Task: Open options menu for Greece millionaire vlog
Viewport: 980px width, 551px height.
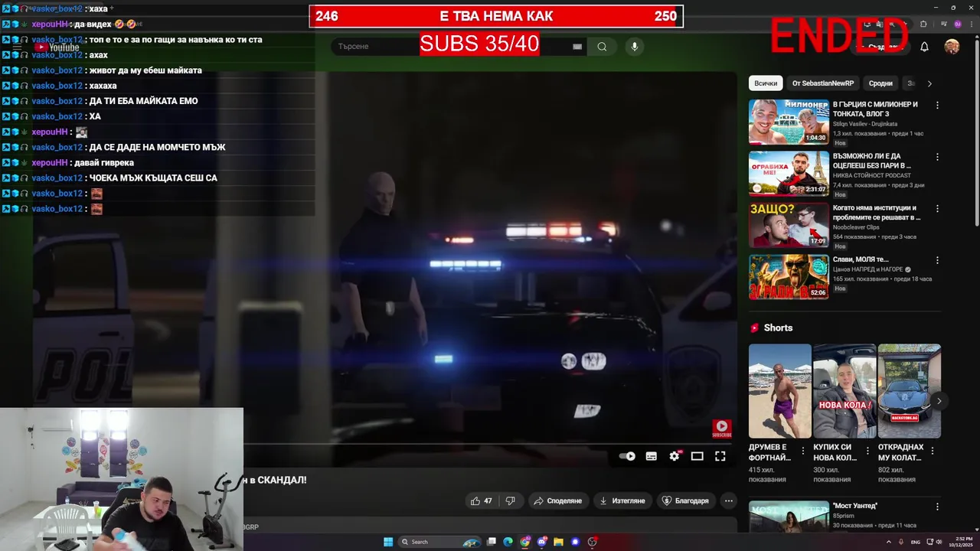Action: pos(937,105)
